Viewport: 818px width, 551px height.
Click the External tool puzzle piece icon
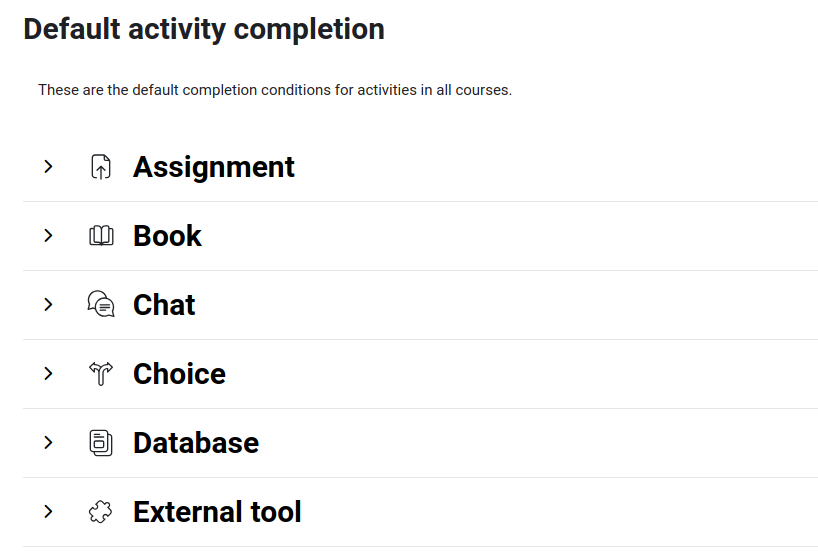(100, 512)
